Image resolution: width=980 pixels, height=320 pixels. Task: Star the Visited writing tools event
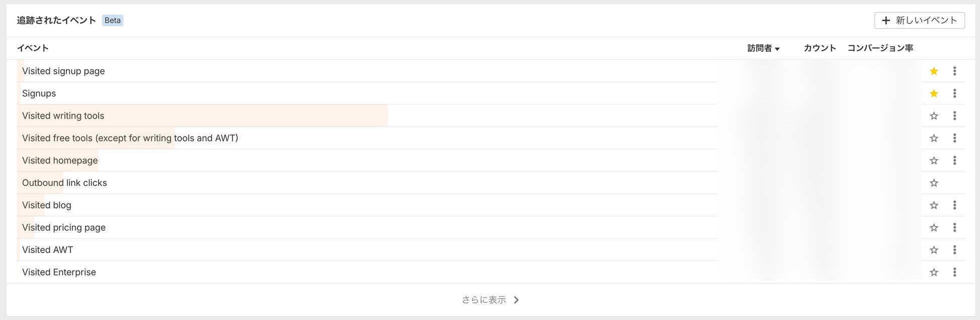click(x=934, y=116)
